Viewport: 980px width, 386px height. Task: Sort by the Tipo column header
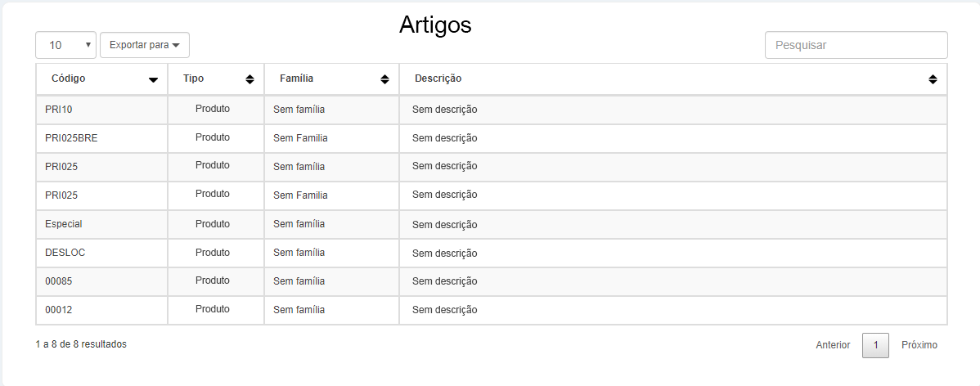click(194, 79)
